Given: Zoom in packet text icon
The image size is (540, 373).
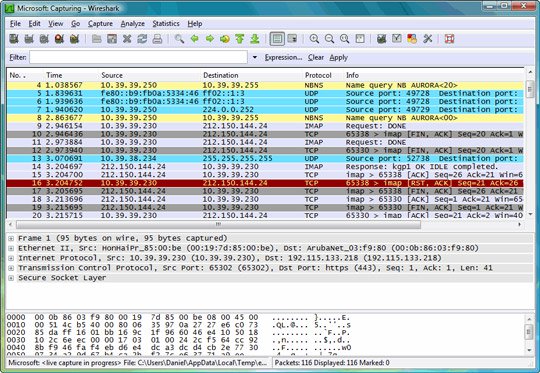Looking at the screenshot, I should tap(314, 39).
